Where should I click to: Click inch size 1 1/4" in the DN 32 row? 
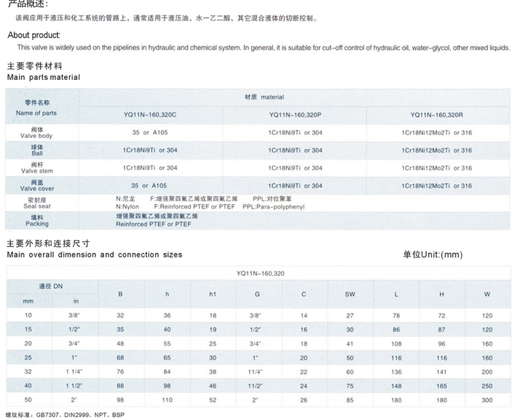(x=74, y=372)
